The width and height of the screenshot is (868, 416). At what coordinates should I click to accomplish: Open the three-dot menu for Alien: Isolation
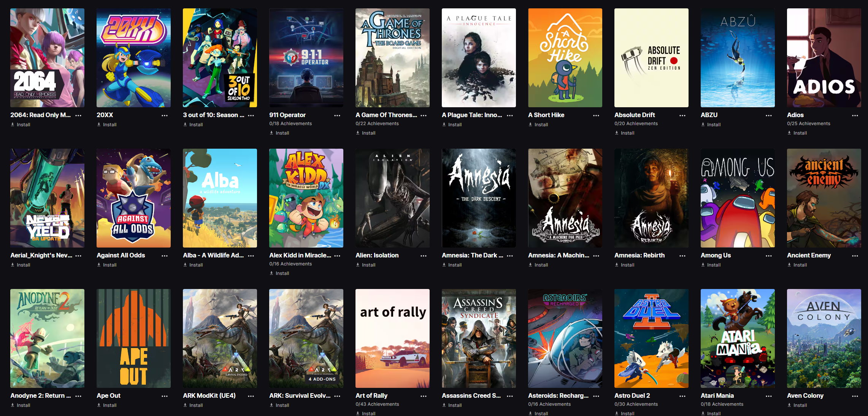point(424,256)
